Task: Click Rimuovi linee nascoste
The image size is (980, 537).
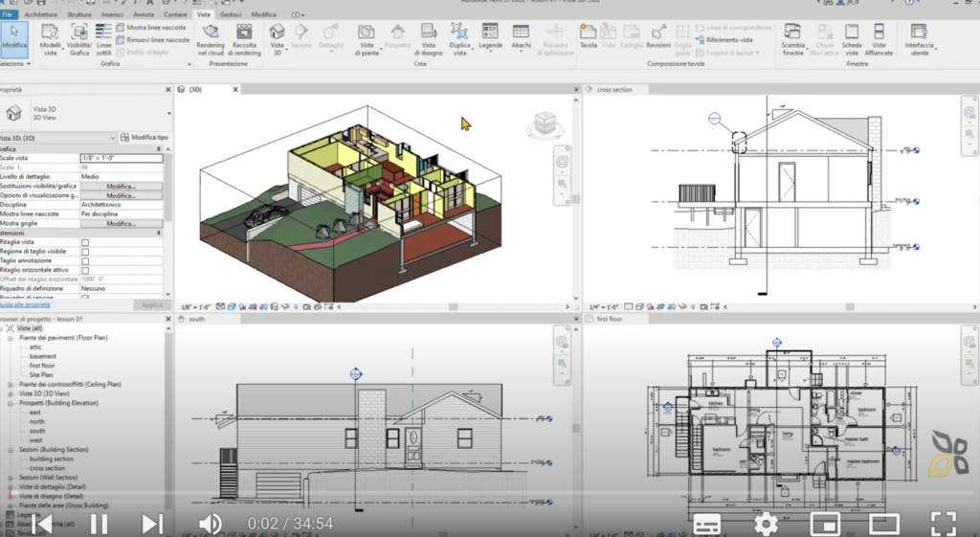Action: coord(152,39)
